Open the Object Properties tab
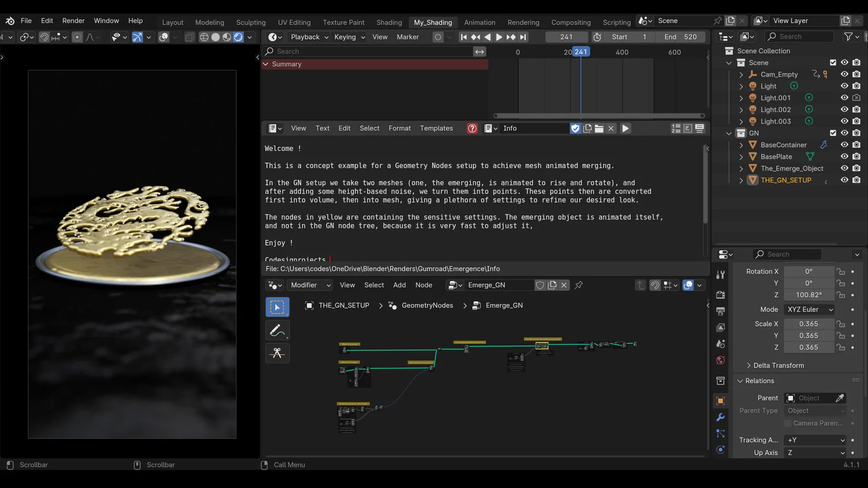The height and width of the screenshot is (488, 868). coord(720,401)
